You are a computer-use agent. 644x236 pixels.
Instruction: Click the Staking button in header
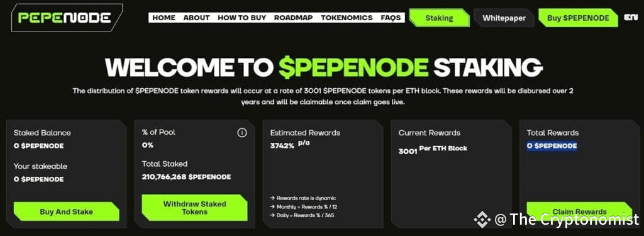[439, 18]
